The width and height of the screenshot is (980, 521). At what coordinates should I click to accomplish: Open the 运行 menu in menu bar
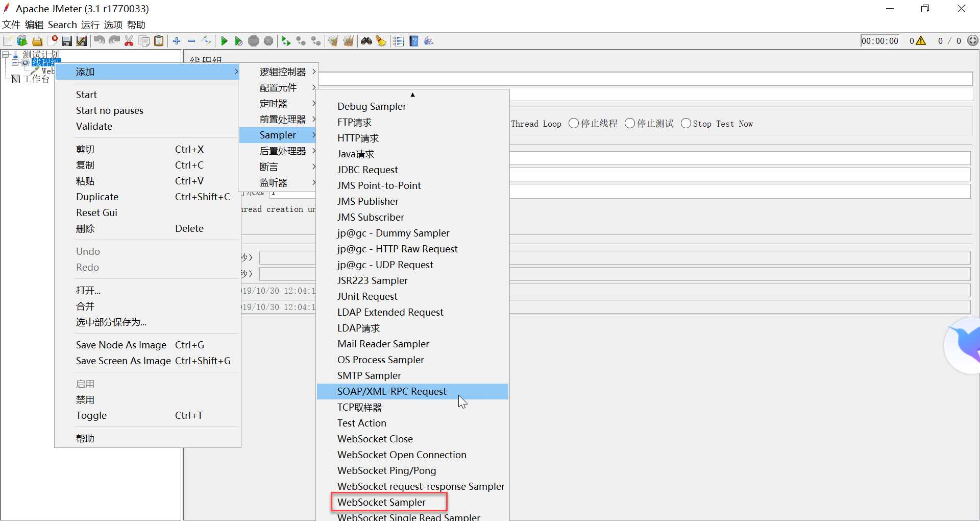(x=90, y=25)
